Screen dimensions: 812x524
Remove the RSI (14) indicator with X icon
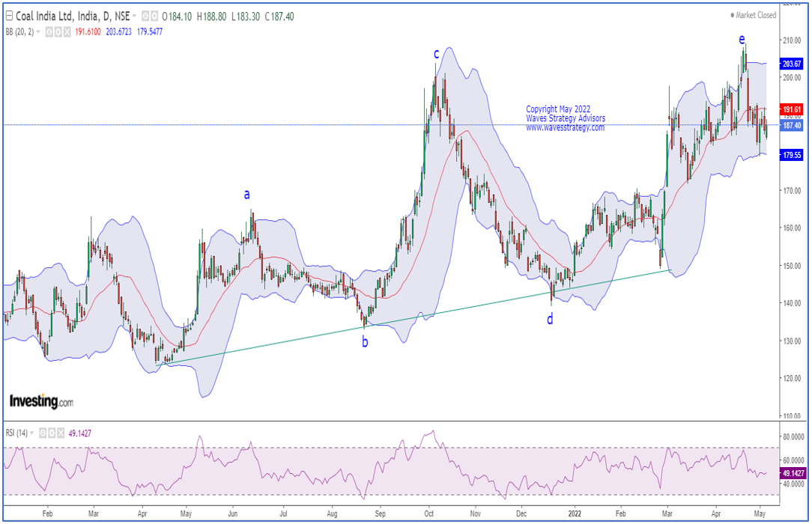(60, 433)
